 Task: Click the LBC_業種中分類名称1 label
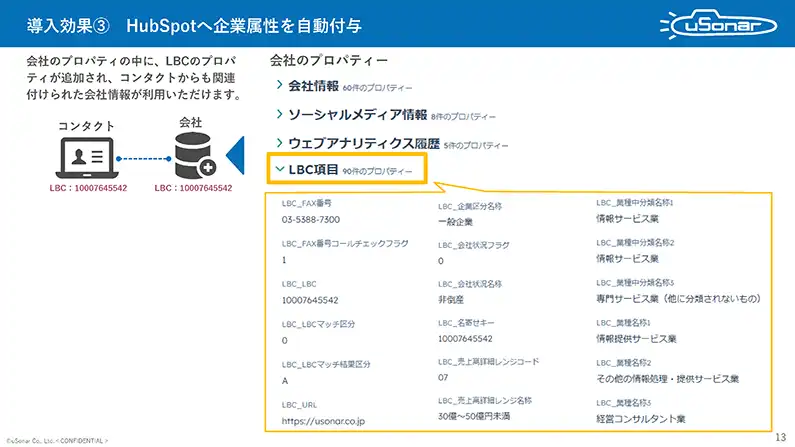click(634, 203)
